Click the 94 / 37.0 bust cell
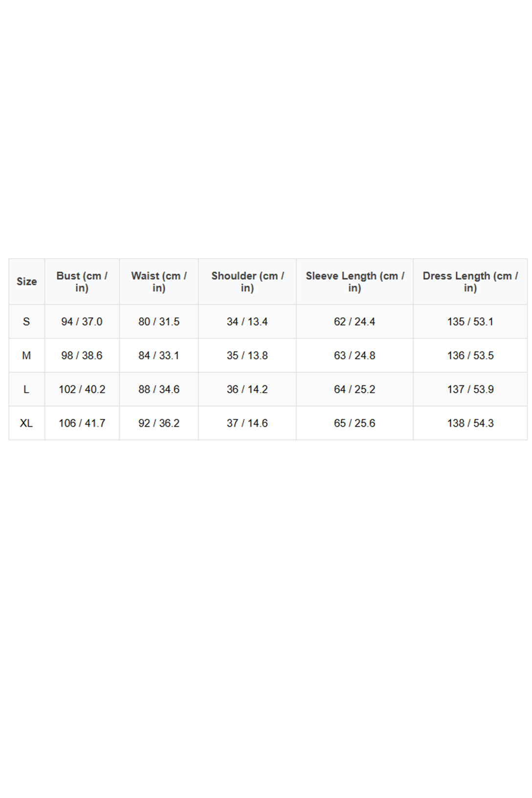The height and width of the screenshot is (798, 532). point(82,322)
